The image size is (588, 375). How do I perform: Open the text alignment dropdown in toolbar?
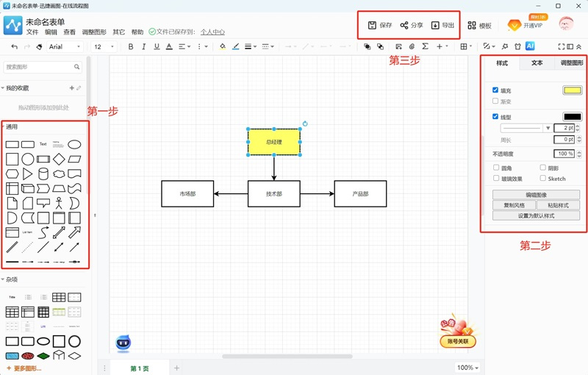click(184, 46)
